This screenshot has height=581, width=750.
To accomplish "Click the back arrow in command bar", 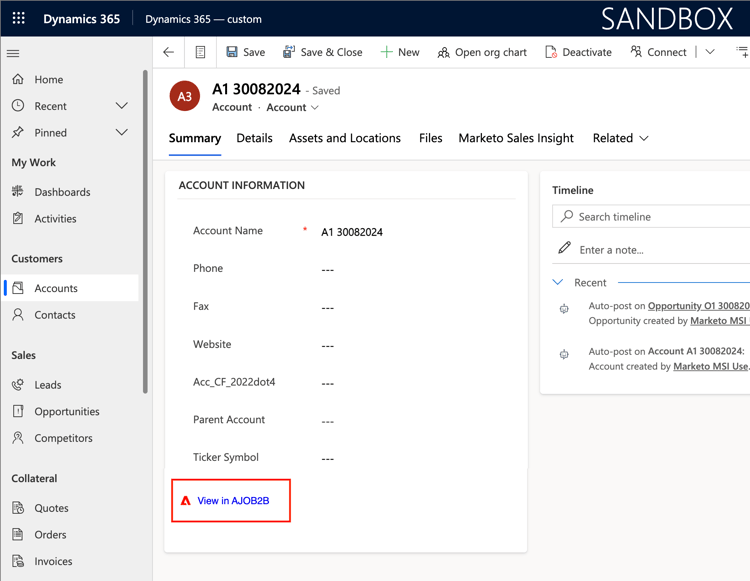I will [168, 52].
